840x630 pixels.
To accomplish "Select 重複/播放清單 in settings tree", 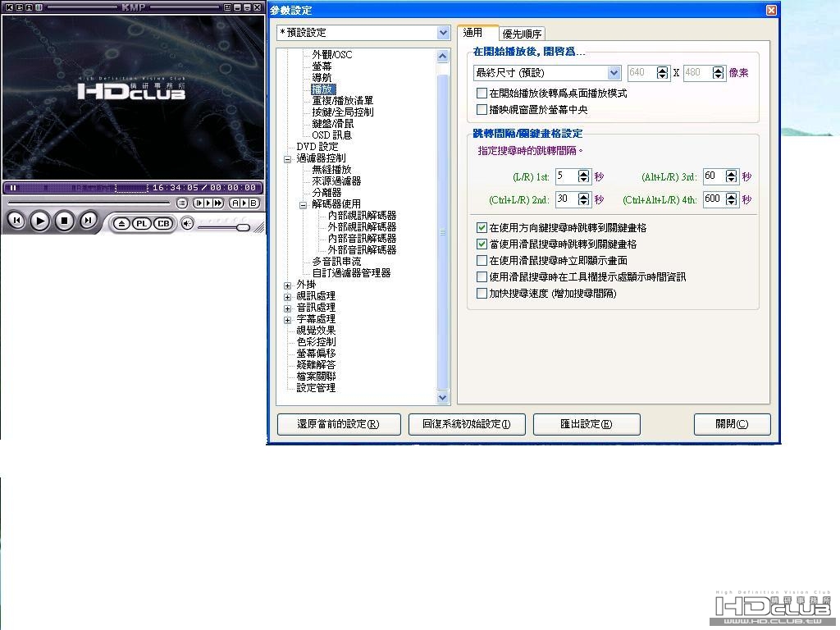I will tap(342, 101).
